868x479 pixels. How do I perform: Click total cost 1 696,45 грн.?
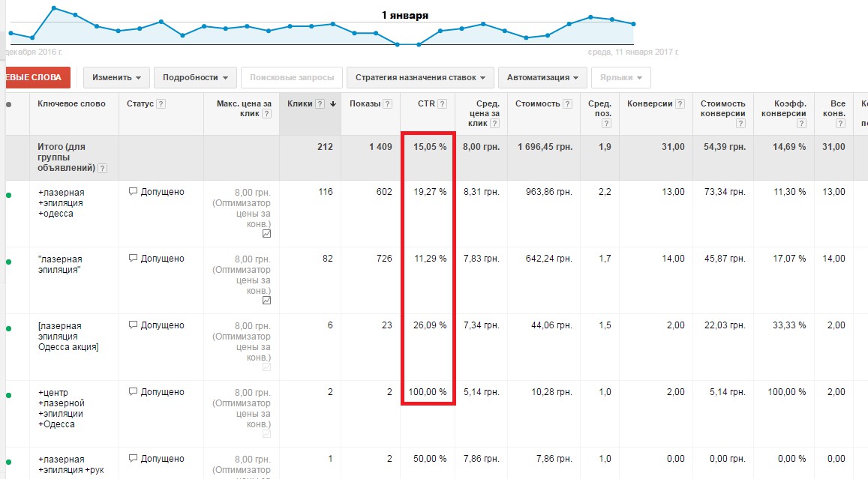coord(545,147)
